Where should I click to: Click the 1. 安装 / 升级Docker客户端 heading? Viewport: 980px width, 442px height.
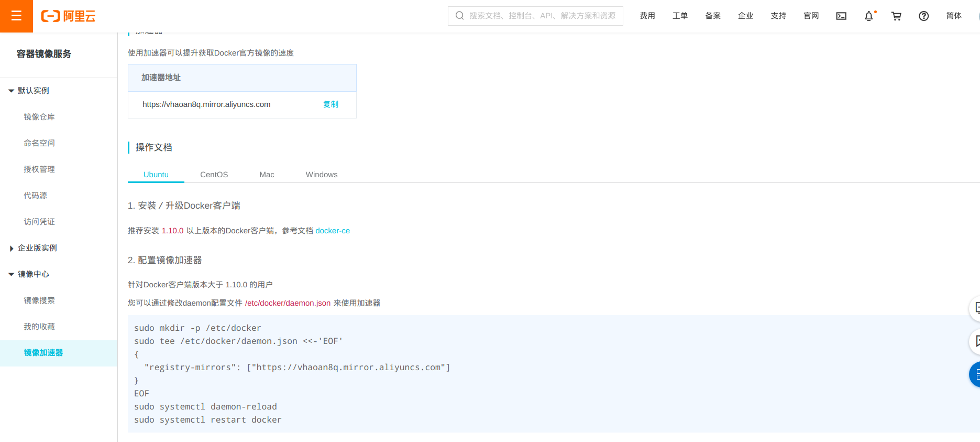click(x=184, y=206)
